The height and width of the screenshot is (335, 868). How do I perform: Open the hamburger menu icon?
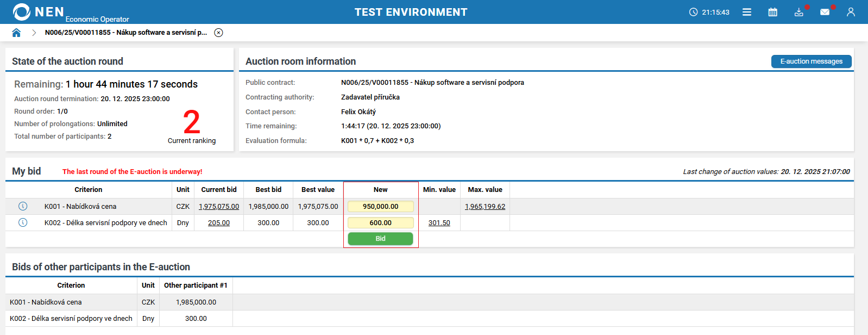coord(747,12)
